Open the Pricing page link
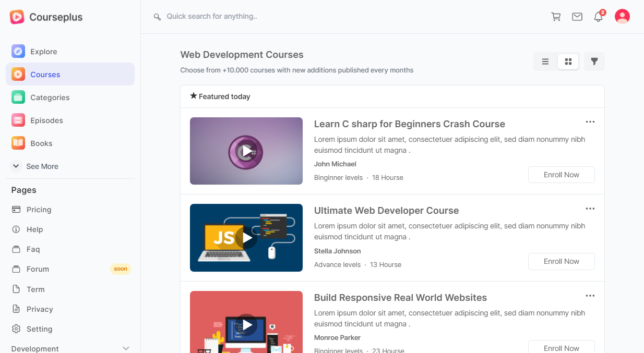The image size is (644, 353). tap(39, 210)
